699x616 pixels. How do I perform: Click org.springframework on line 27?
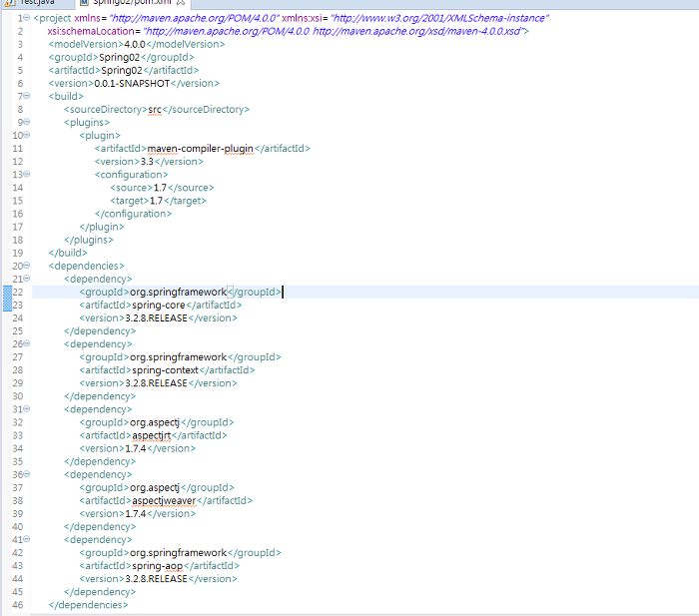click(178, 357)
